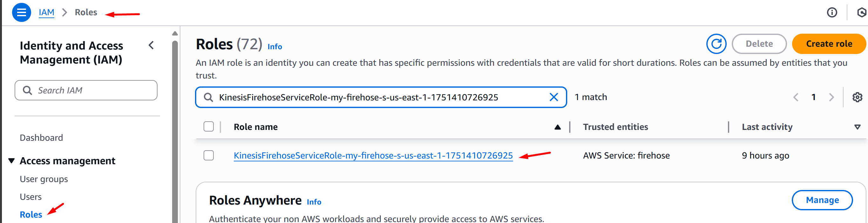Viewport: 868px width, 223px height.
Task: Click the info circle icon in header
Action: point(832,13)
